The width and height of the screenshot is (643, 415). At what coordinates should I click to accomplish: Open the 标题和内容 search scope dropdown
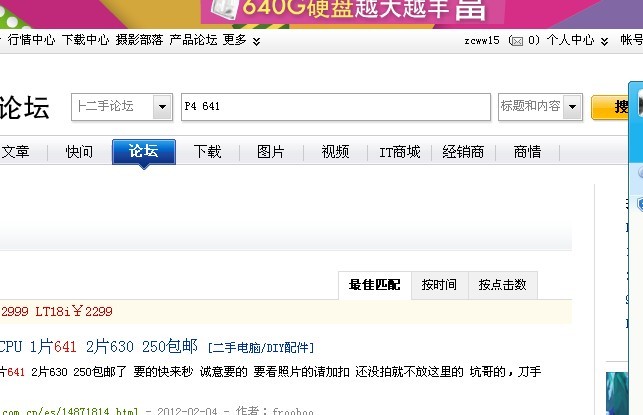[x=572, y=107]
